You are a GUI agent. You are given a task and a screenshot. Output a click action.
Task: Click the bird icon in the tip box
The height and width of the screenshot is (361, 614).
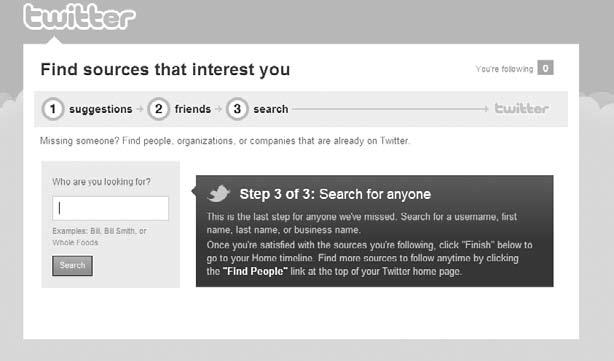point(219,193)
